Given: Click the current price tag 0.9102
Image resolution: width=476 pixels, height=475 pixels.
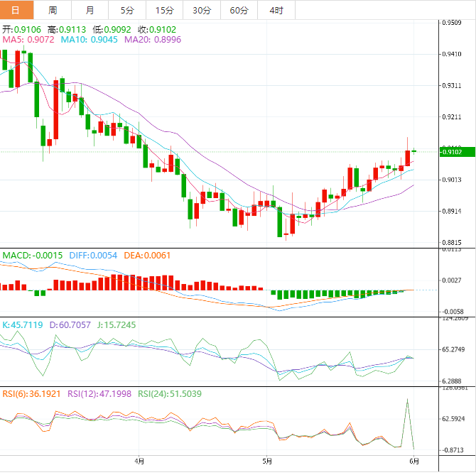Looking at the screenshot, I should 453,151.
